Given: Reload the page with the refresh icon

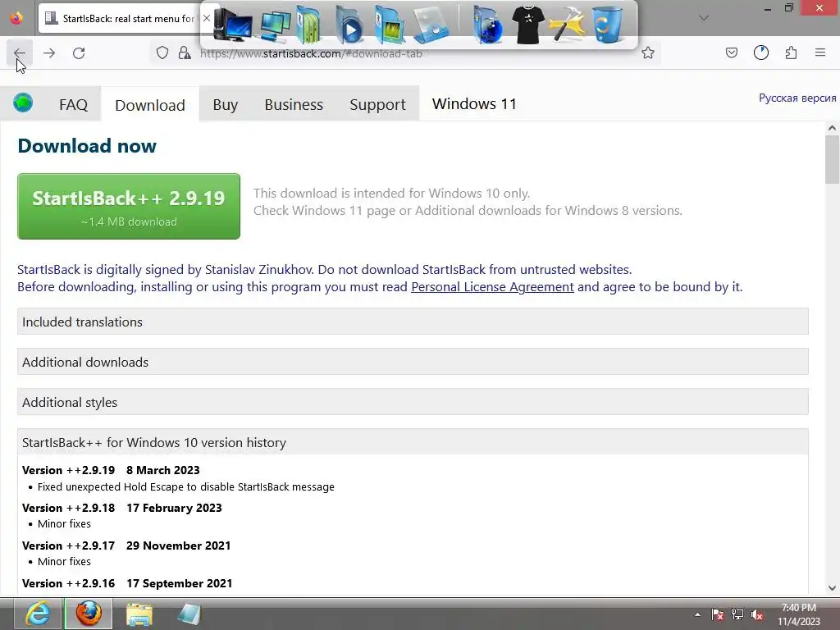Looking at the screenshot, I should [x=79, y=53].
